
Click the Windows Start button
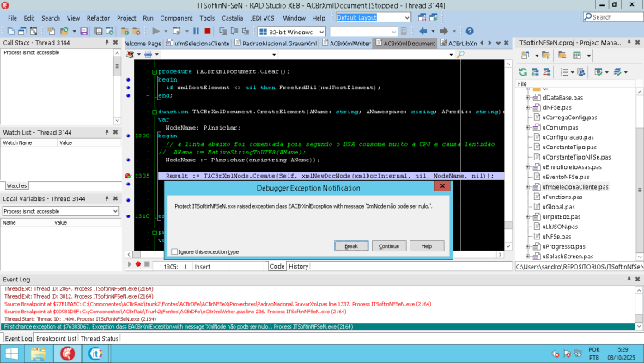[11, 354]
